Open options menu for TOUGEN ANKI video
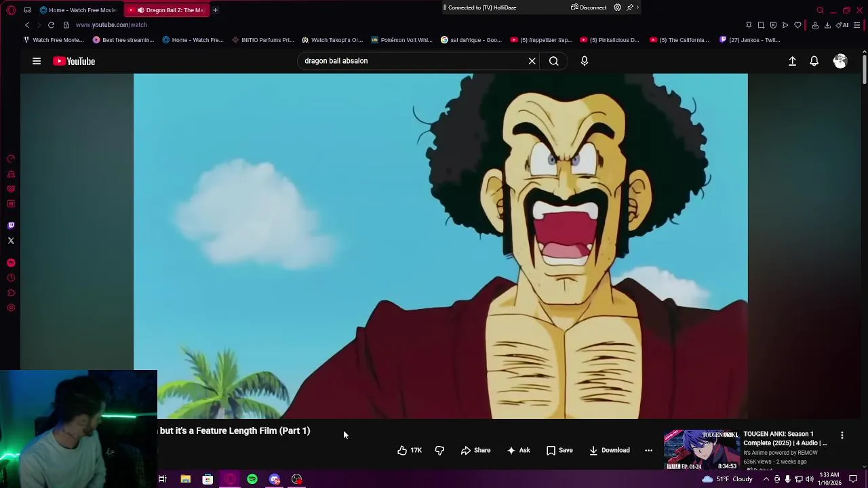Screen dimensions: 868x488 [842, 435]
